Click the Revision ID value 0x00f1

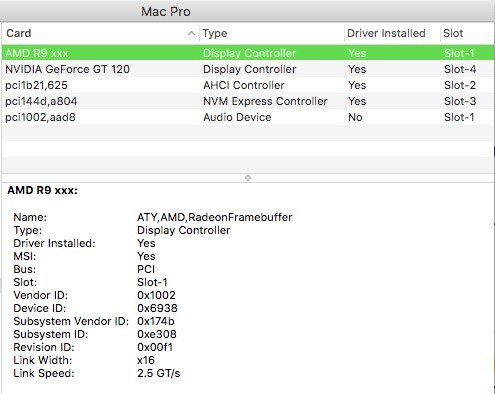tap(155, 347)
